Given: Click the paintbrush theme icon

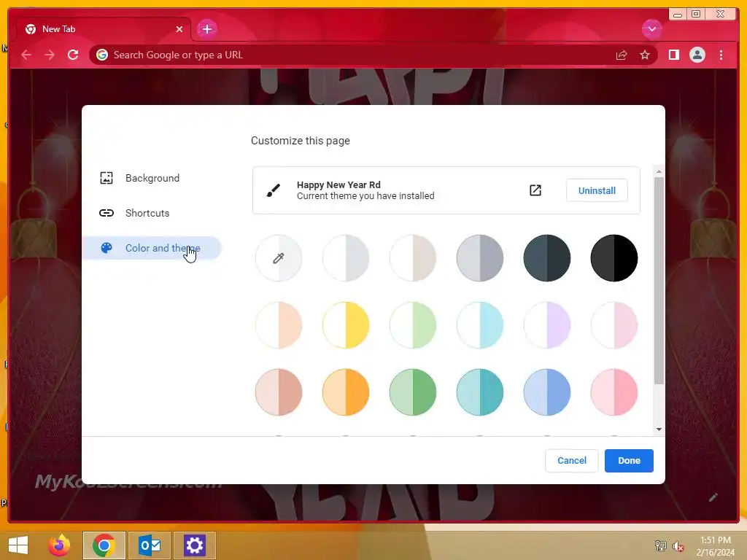Looking at the screenshot, I should coord(274,190).
